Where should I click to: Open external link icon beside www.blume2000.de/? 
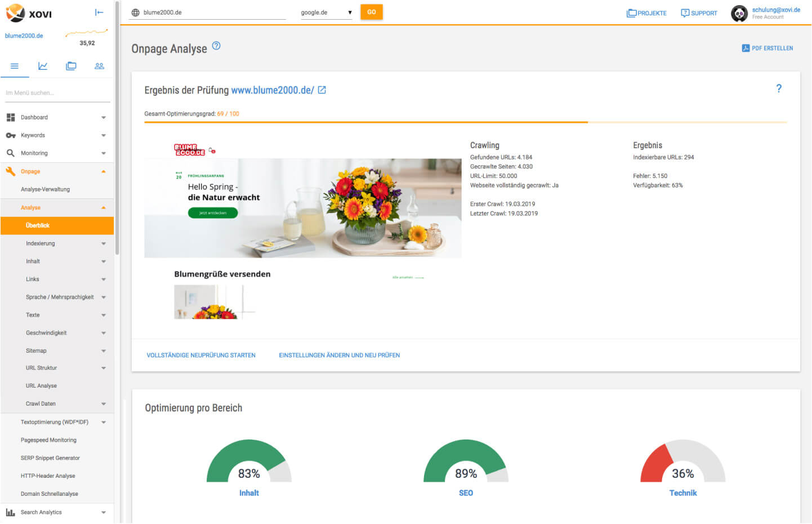pos(322,90)
